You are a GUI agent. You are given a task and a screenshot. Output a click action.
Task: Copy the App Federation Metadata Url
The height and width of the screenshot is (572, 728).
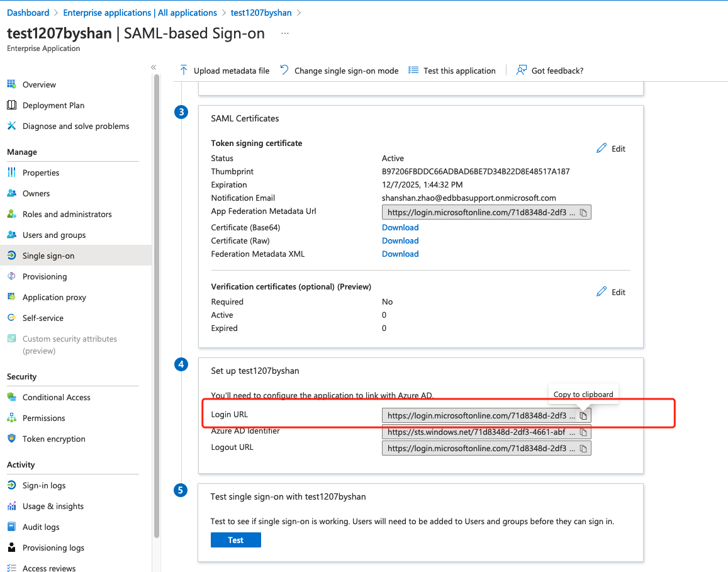[x=584, y=213]
